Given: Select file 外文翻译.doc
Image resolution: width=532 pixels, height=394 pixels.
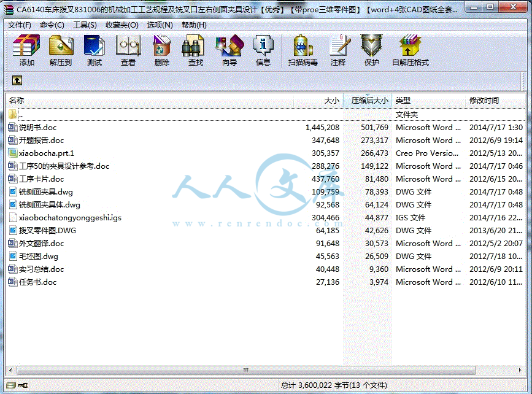Looking at the screenshot, I should [x=41, y=243].
